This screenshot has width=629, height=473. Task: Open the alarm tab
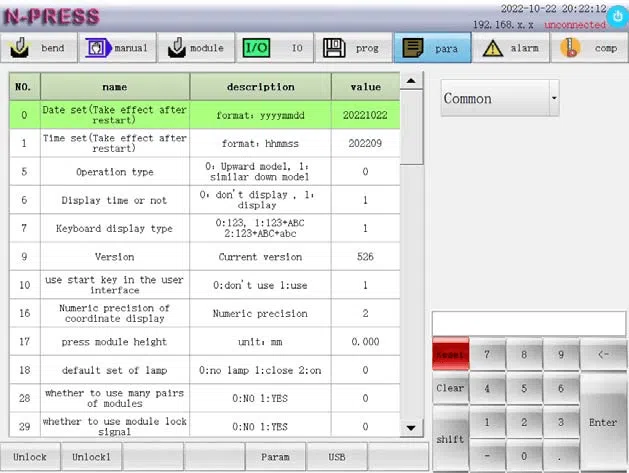(511, 48)
